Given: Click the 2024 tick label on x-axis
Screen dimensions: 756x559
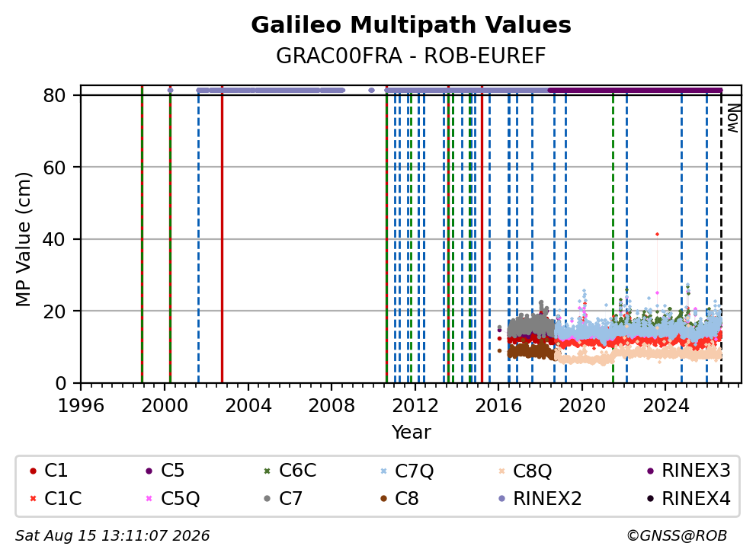Looking at the screenshot, I should coord(666,406).
